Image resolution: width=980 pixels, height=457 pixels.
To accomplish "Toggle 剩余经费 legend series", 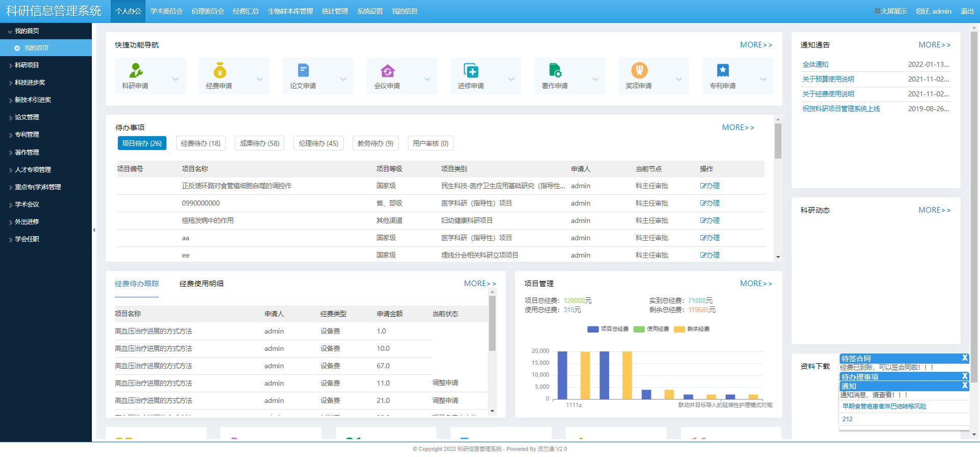I will pos(692,329).
